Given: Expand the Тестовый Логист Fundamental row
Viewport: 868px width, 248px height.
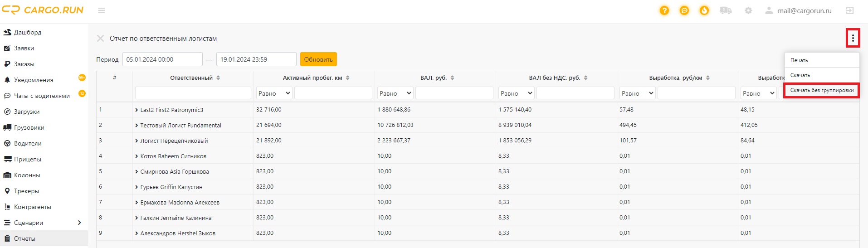Looking at the screenshot, I should point(137,126).
